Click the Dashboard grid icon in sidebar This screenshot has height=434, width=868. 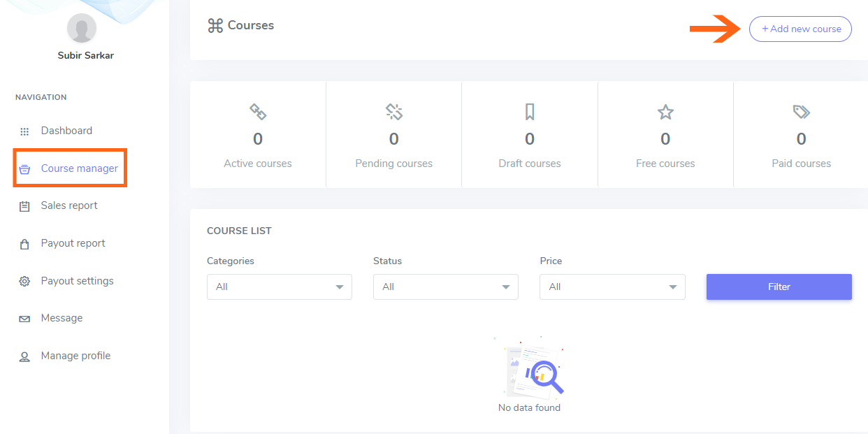24,131
